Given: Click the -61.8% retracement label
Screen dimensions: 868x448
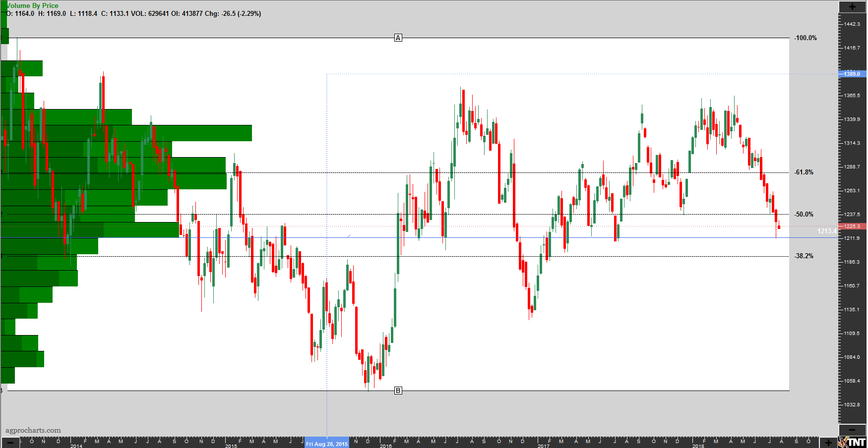Looking at the screenshot, I should tap(804, 172).
